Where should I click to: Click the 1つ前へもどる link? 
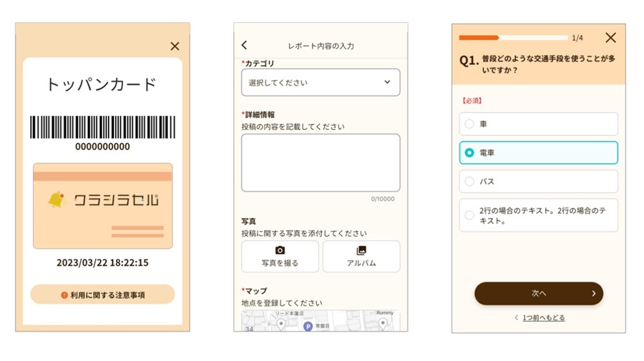543,317
